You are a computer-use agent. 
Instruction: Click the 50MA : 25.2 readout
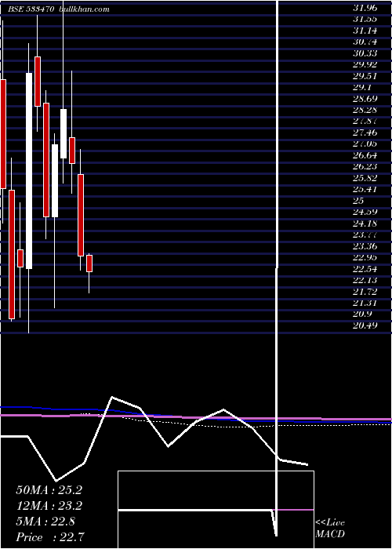click(x=49, y=490)
